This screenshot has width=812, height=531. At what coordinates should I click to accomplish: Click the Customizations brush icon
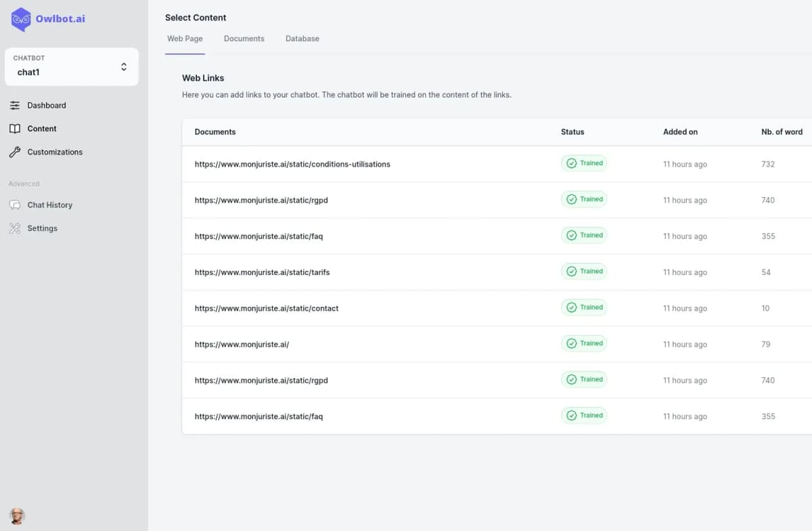(15, 152)
